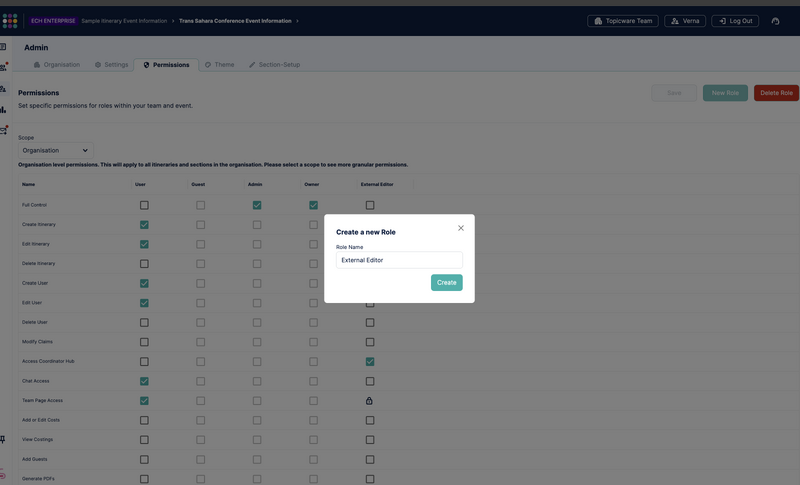Click the ECH ENTERPRISE badge
The image size is (800, 485).
click(x=53, y=21)
